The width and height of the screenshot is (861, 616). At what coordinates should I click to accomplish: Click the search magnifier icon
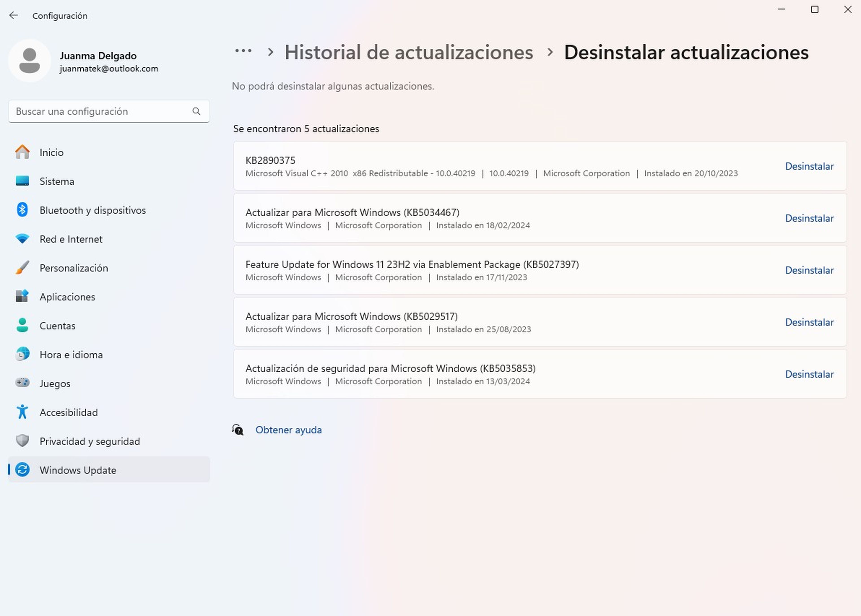(x=196, y=111)
